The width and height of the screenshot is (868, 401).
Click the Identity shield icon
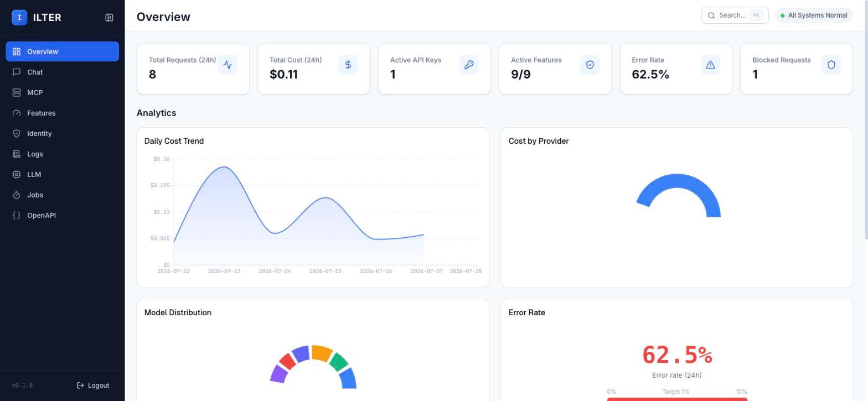pyautogui.click(x=17, y=133)
